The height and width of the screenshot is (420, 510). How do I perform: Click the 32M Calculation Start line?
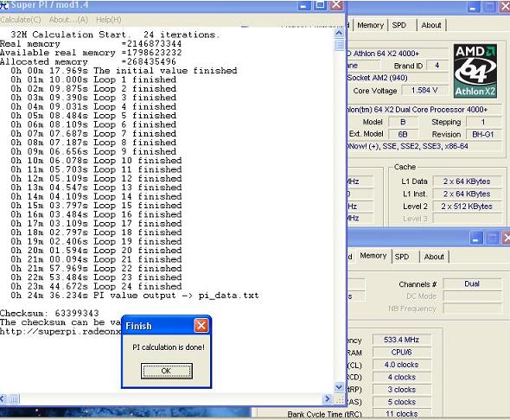click(x=115, y=35)
